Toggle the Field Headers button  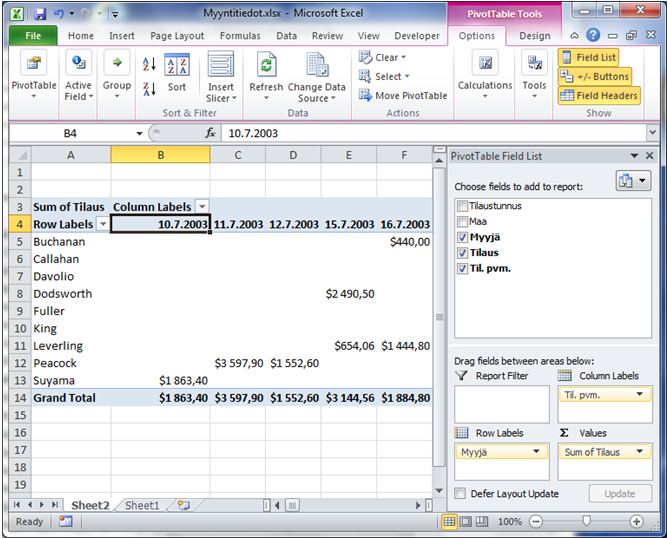tap(599, 96)
